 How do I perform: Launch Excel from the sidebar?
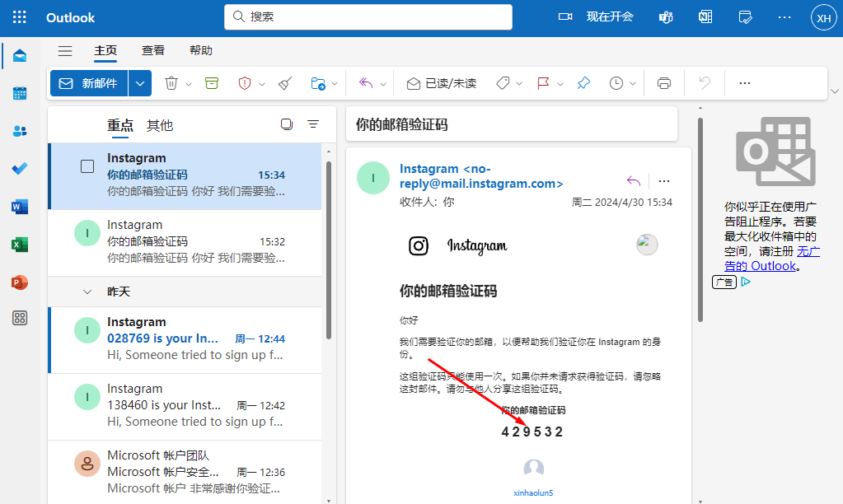click(x=20, y=245)
